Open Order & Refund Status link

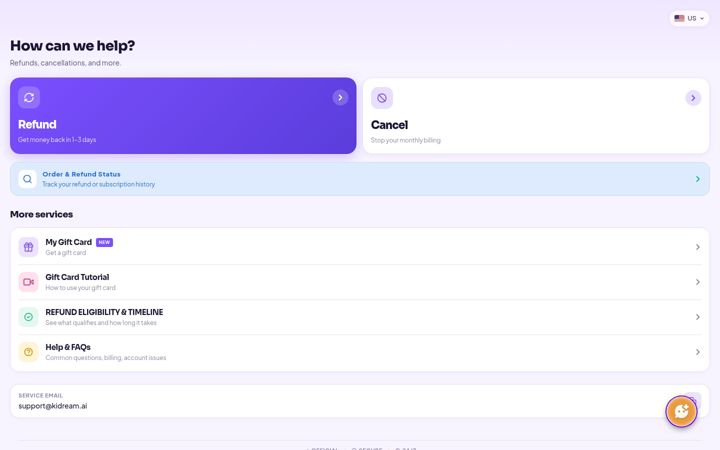click(x=360, y=179)
